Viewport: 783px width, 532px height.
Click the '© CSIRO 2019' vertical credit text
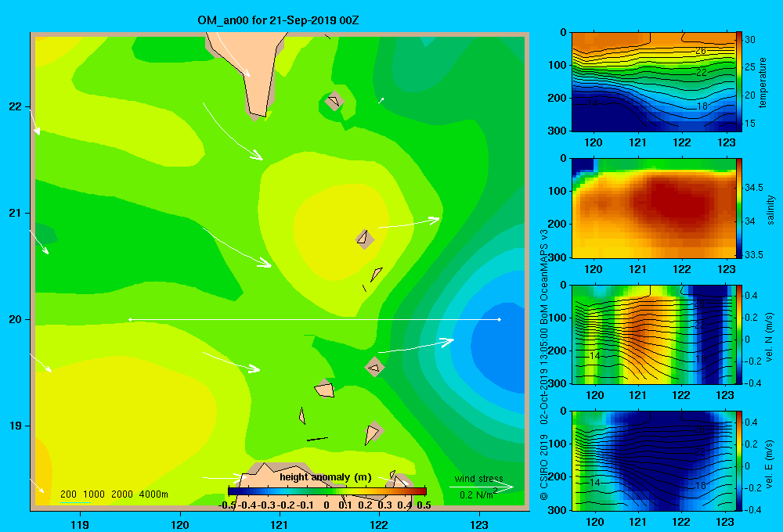tap(544, 467)
